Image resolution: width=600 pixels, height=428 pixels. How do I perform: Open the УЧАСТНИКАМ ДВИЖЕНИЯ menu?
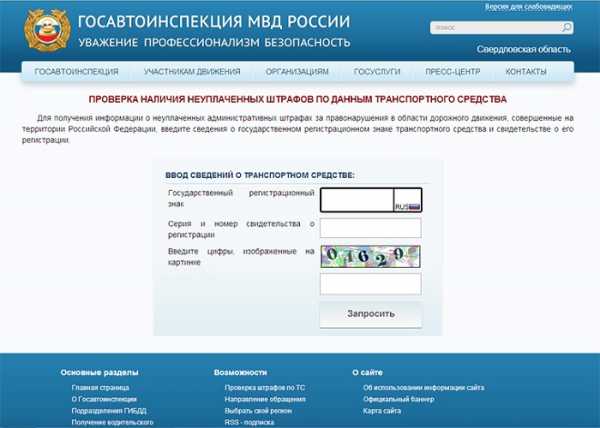tap(192, 72)
